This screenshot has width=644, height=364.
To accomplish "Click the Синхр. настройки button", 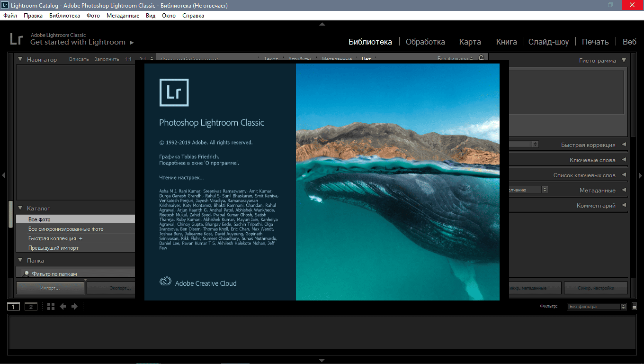I will pos(596,288).
